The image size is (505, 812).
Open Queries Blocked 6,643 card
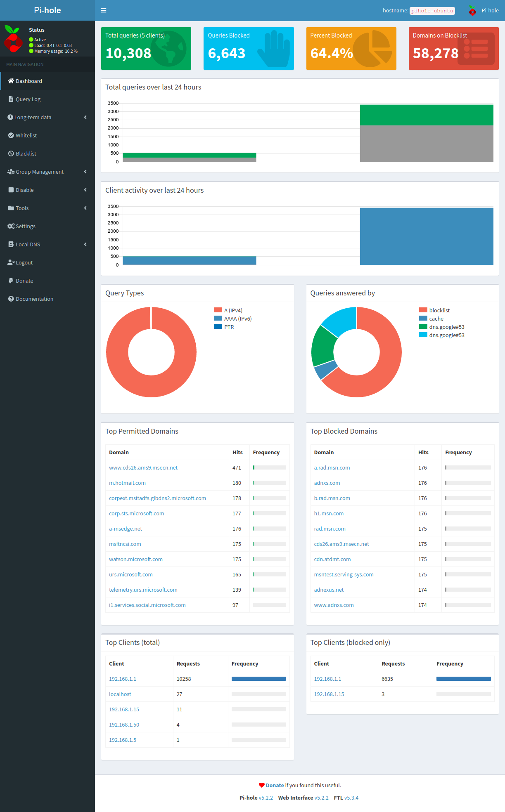(x=249, y=48)
